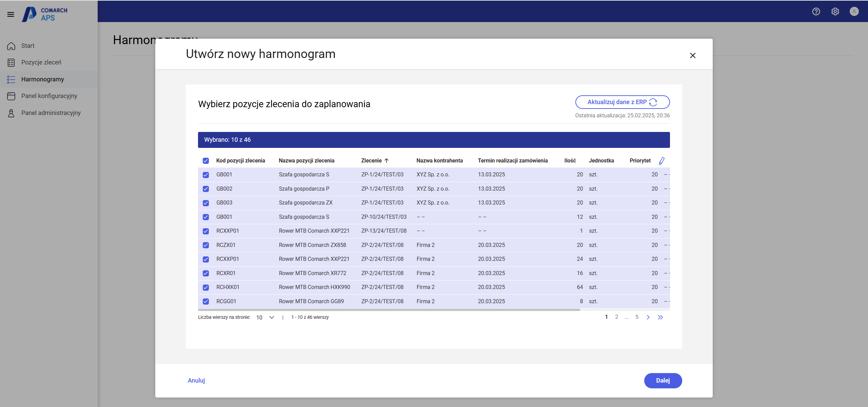Click the hamburger menu icon
Screen dimensions: 868x407
click(11, 14)
